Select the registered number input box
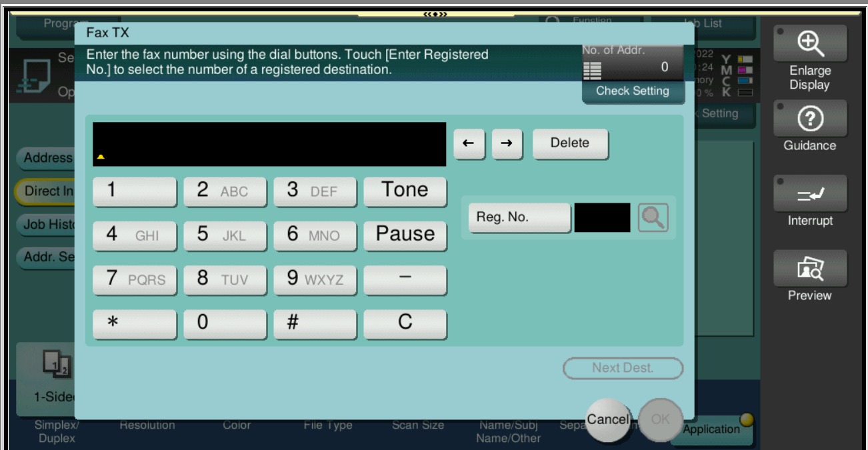868x450 pixels. tap(601, 217)
